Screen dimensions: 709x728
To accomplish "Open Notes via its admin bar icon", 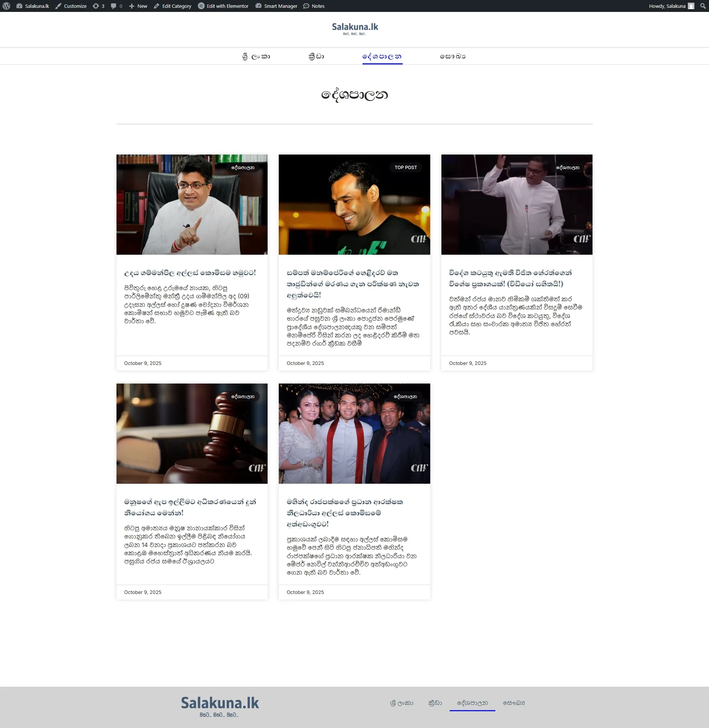I will [314, 6].
